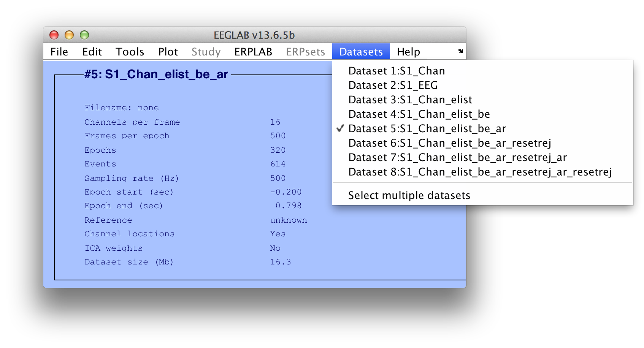This screenshot has height=348, width=644.
Task: Open the ERPsets menu
Action: click(x=306, y=52)
